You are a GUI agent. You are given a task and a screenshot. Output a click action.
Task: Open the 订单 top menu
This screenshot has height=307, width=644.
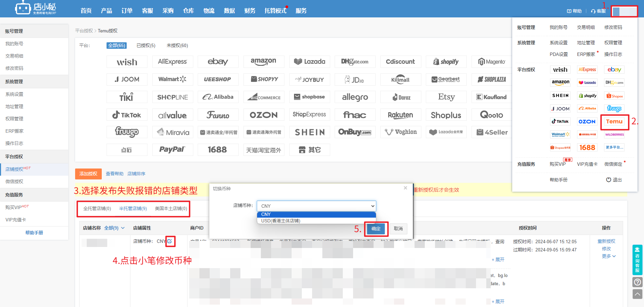(x=127, y=11)
